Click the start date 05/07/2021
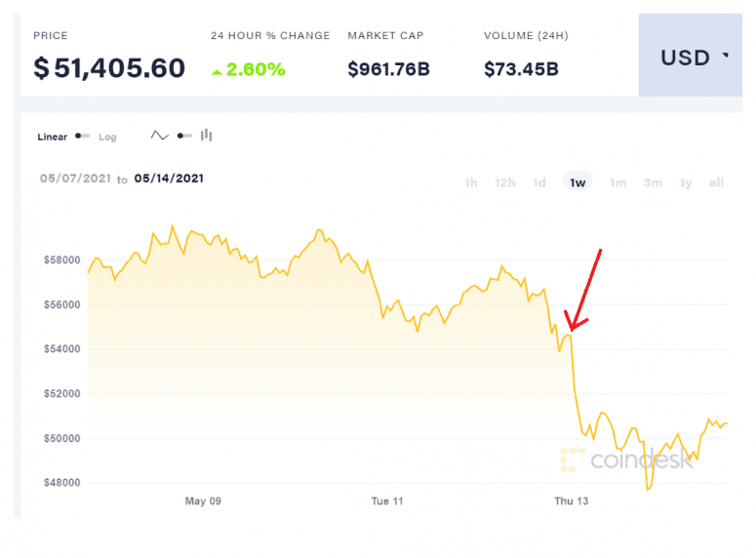 pos(75,179)
